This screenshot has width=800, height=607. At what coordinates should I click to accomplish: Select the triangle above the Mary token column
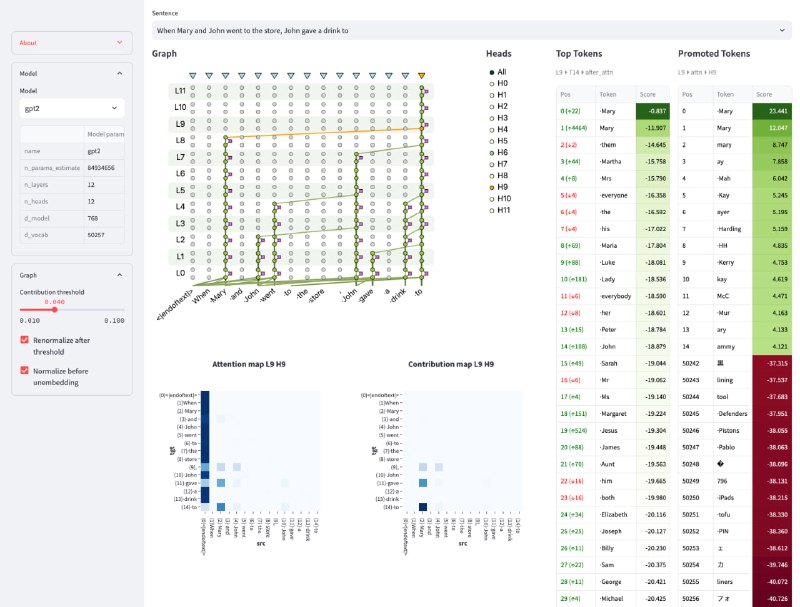(225, 76)
